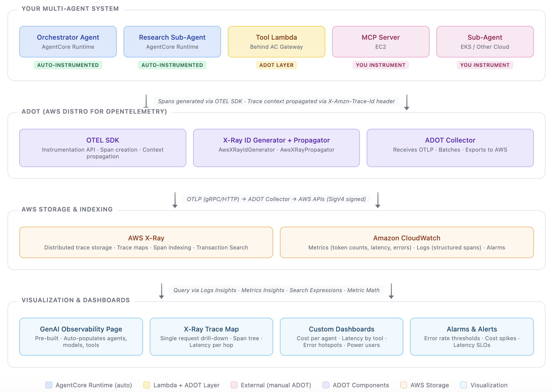
Task: Click the Tool Lambda card
Action: coord(277,42)
